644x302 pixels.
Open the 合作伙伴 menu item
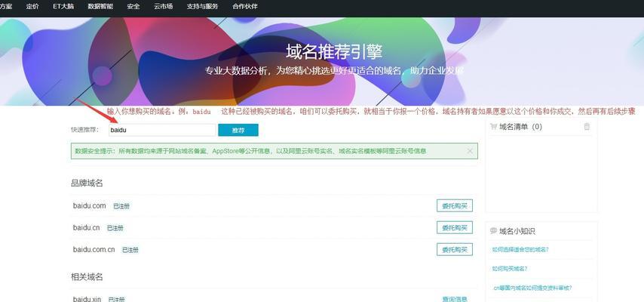[245, 7]
